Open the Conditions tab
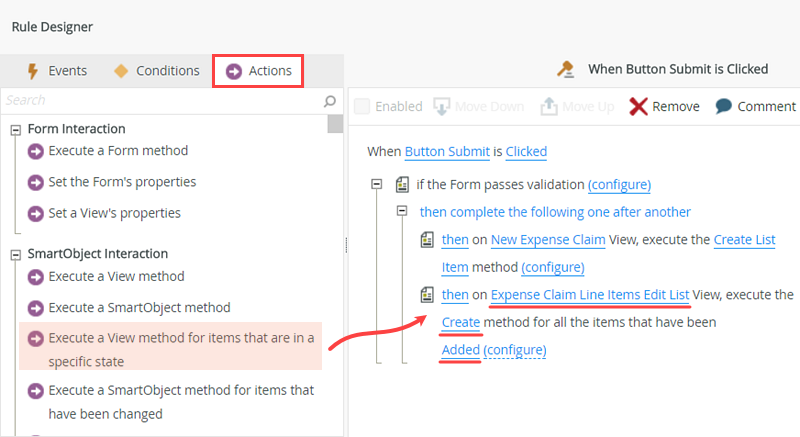 156,71
